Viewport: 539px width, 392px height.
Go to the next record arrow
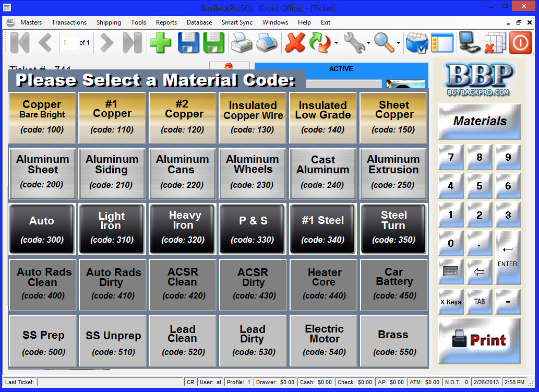point(106,43)
